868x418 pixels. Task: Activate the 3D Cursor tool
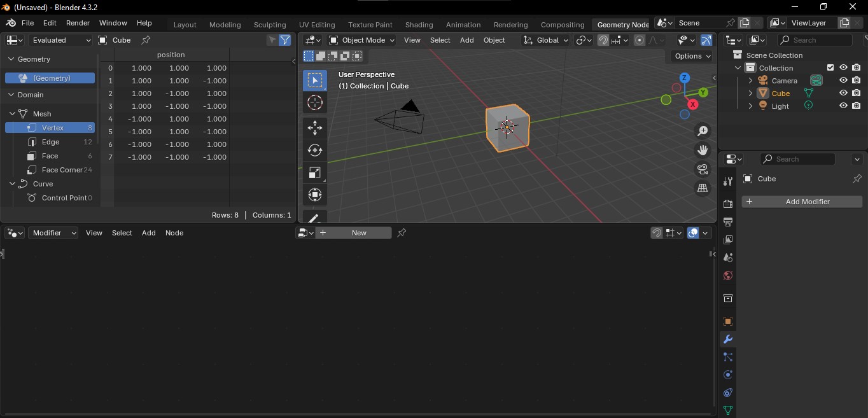pyautogui.click(x=314, y=102)
